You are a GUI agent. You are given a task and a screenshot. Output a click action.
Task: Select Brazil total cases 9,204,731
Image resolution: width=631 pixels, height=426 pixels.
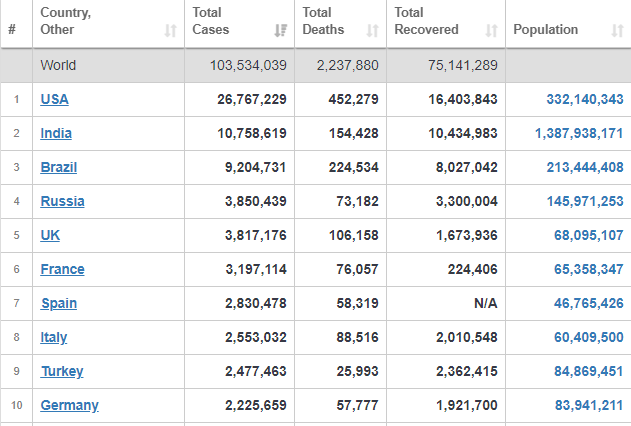click(x=256, y=167)
